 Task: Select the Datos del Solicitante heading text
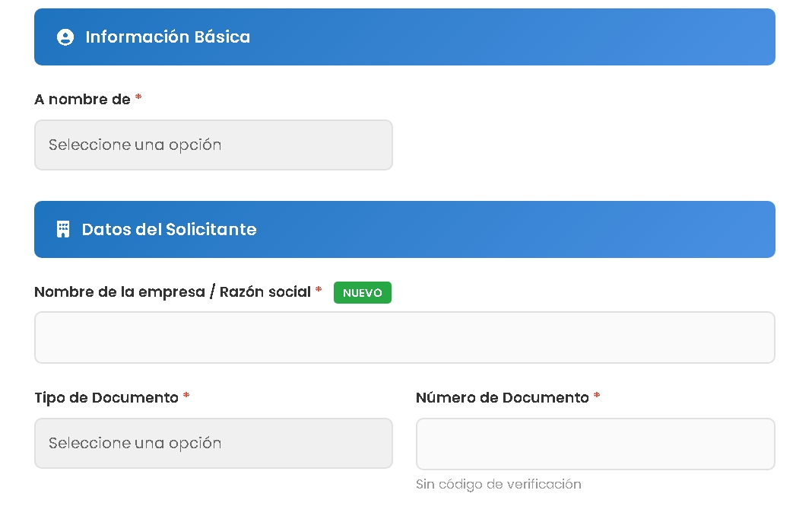169,229
